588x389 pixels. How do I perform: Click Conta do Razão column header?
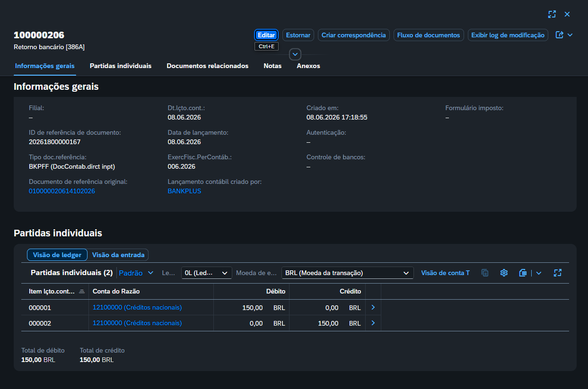pos(151,291)
